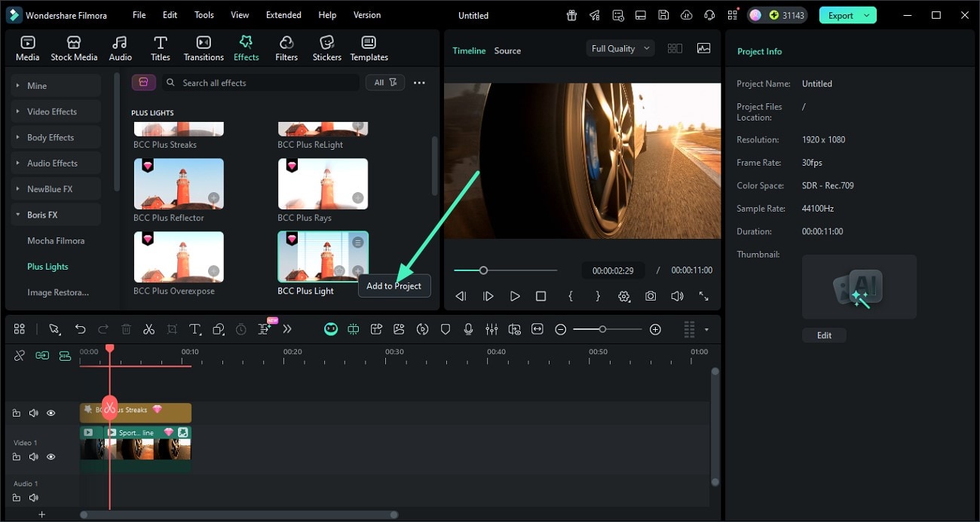Select the BCC Plus Rays effect thumbnail
The image size is (980, 522).
323,184
